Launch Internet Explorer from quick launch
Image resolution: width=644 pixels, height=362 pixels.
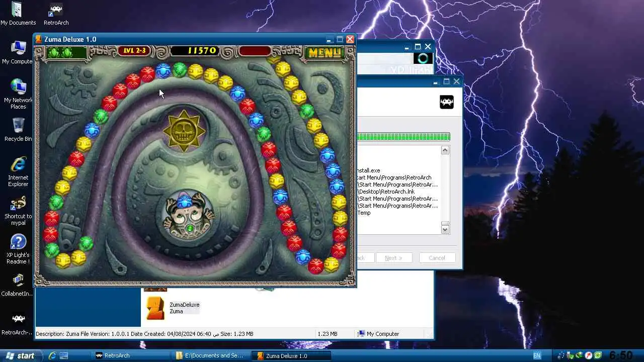pos(52,355)
